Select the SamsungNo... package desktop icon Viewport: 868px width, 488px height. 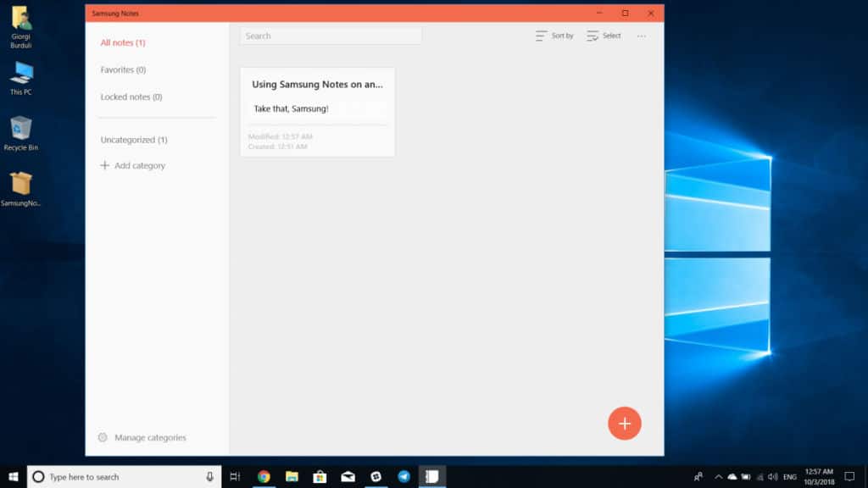(x=21, y=189)
